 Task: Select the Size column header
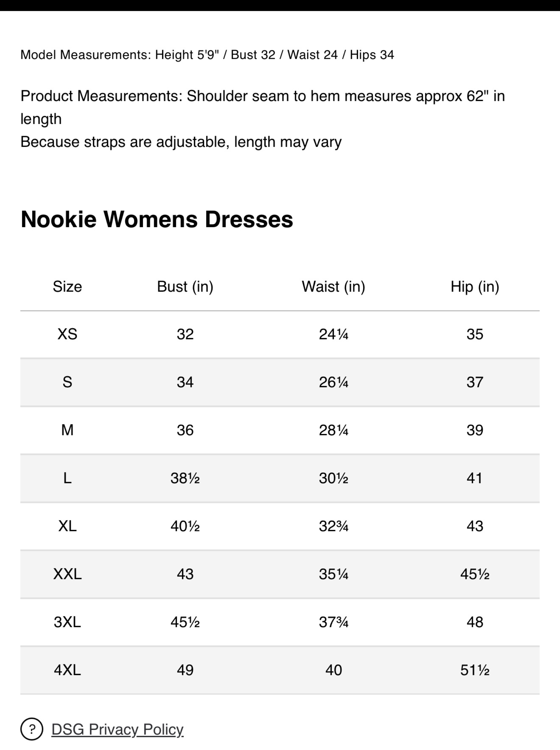(68, 287)
